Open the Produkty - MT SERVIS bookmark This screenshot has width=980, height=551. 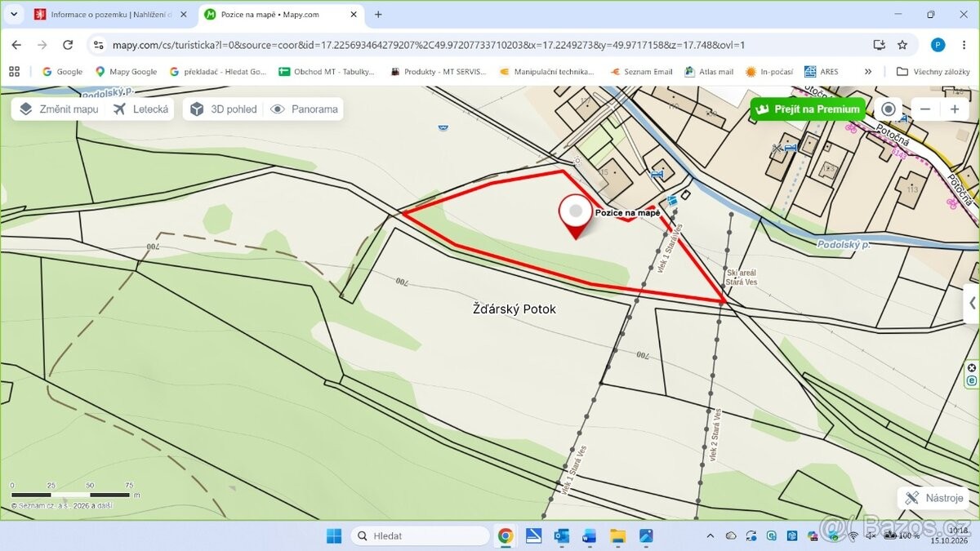438,71
